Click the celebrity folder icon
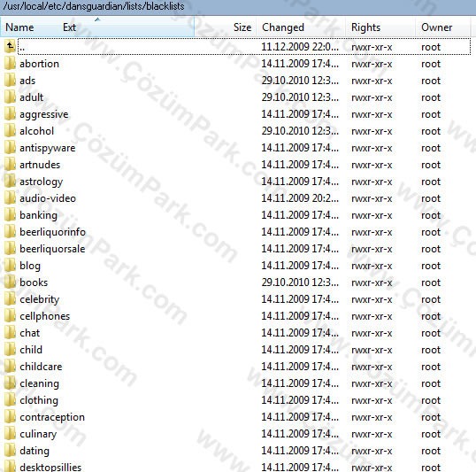The image size is (476, 472). (x=10, y=299)
